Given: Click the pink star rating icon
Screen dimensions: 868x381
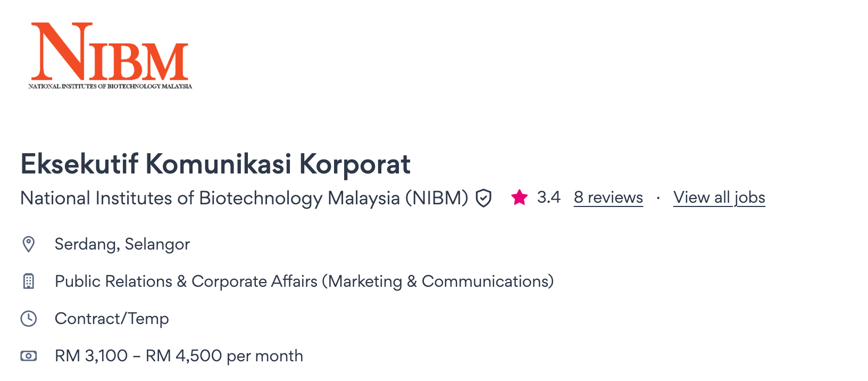Looking at the screenshot, I should point(519,197).
